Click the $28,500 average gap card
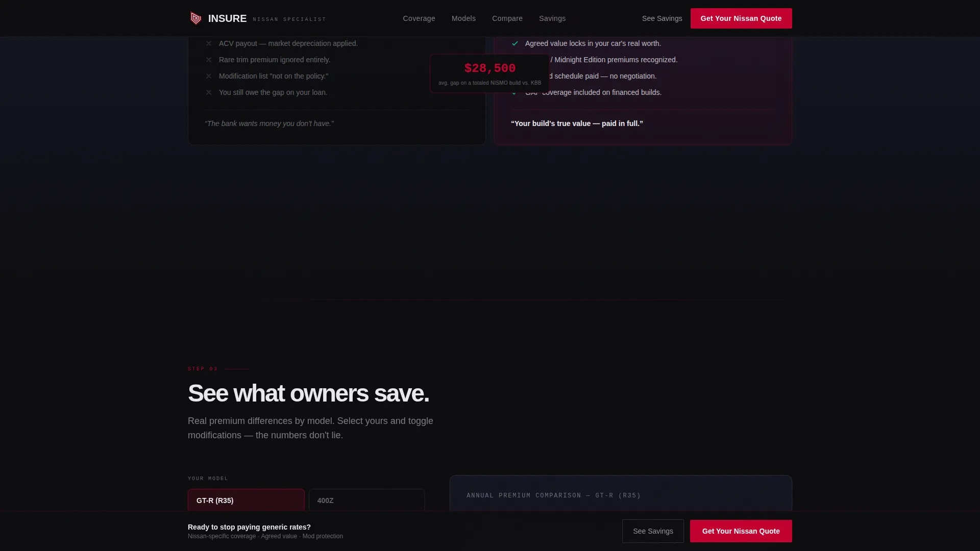 click(x=489, y=73)
